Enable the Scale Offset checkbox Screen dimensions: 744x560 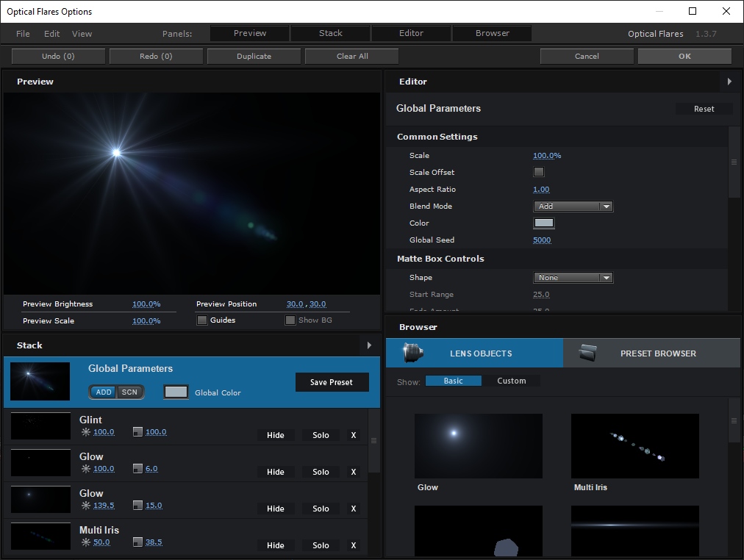[539, 172]
